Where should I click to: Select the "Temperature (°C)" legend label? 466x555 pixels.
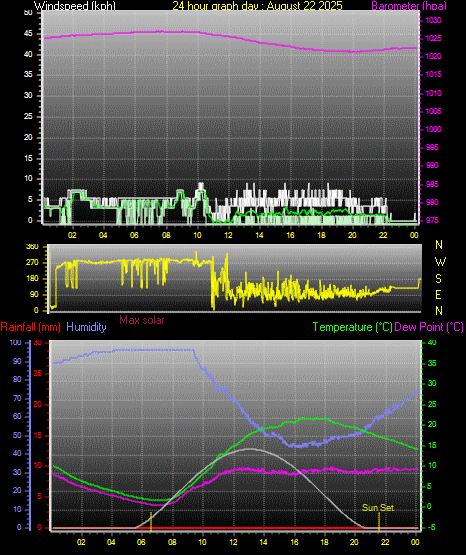[352, 327]
